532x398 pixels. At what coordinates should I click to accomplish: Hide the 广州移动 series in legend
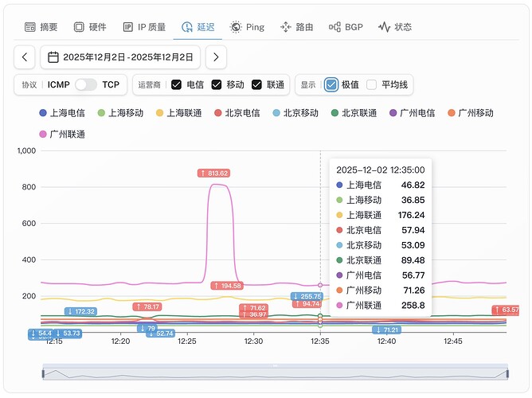click(471, 113)
